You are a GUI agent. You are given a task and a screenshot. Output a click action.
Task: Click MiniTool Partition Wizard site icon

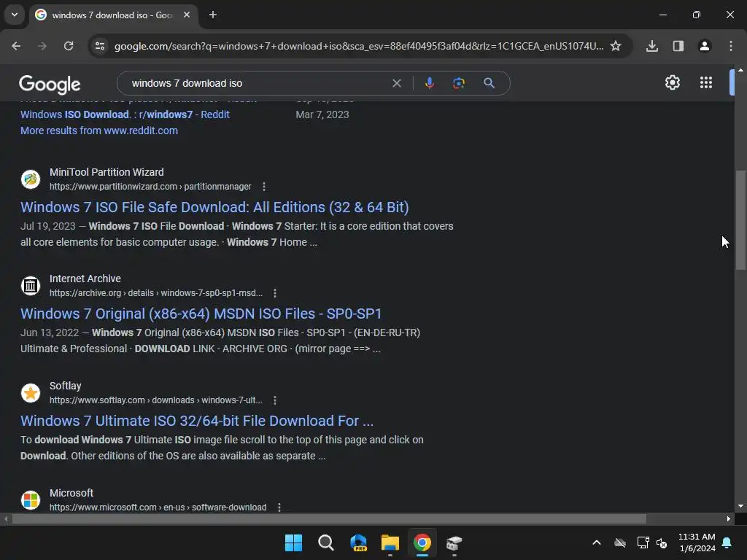pos(31,179)
